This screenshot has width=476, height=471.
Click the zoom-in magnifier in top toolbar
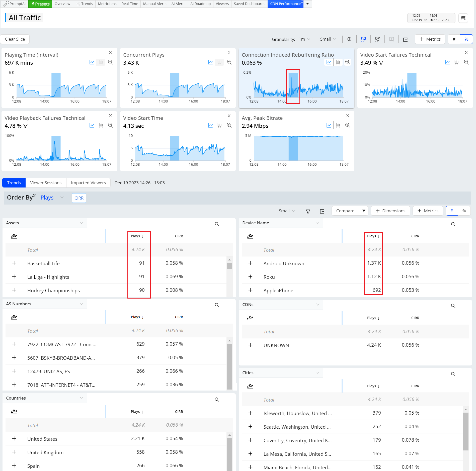(349, 39)
